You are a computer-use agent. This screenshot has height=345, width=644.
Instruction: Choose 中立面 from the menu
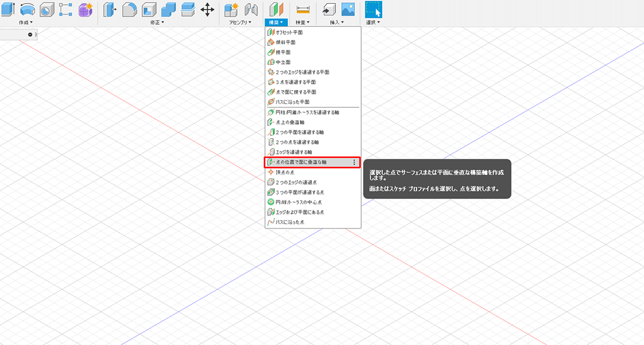pyautogui.click(x=313, y=62)
